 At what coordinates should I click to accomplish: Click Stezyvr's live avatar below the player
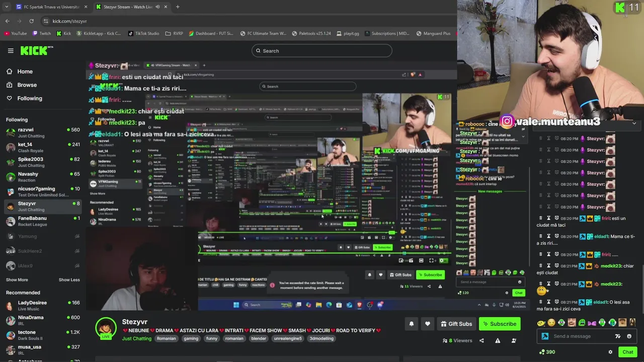click(x=106, y=329)
